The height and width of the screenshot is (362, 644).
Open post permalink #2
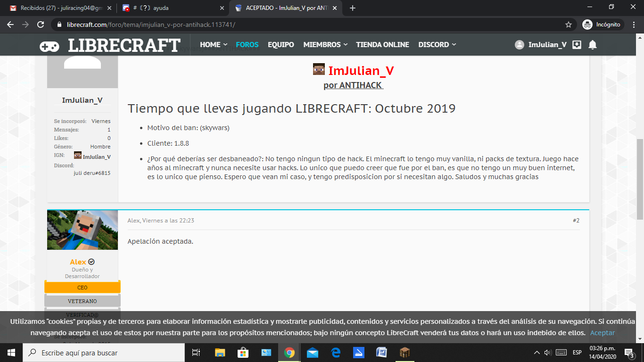point(576,220)
